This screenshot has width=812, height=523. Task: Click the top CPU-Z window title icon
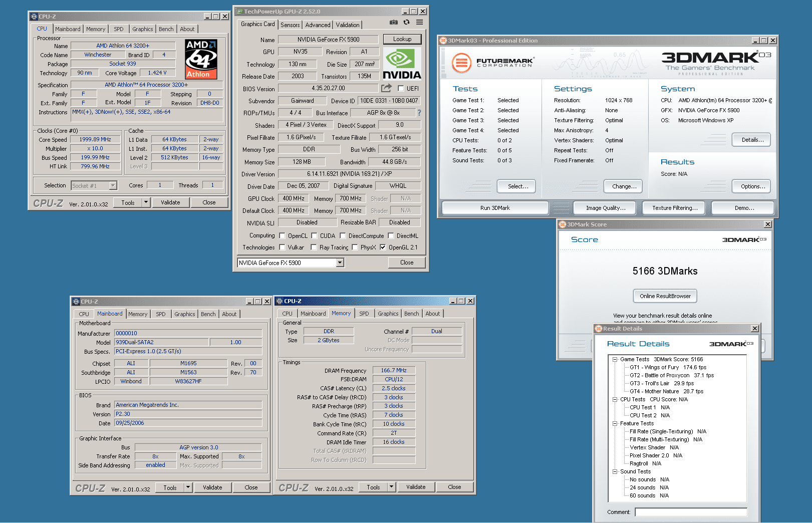click(x=34, y=17)
